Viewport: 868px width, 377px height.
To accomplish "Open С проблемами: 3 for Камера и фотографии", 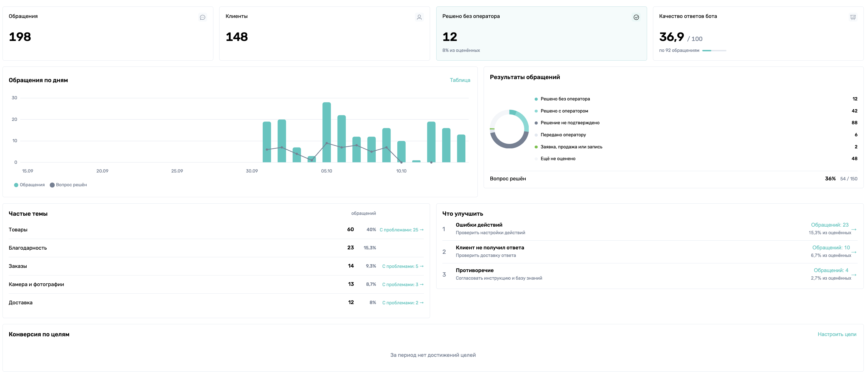I will [x=403, y=284].
